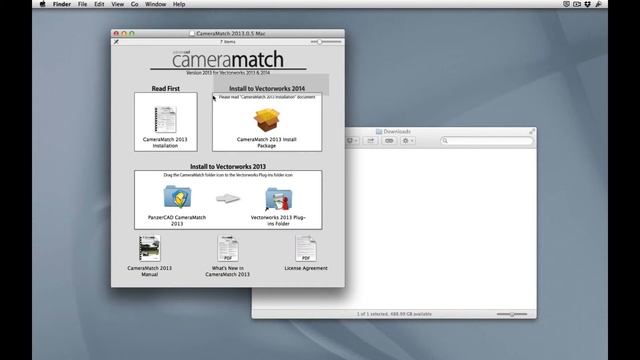This screenshot has width=640, height=360.
Task: Click the Downloads folder icon in title bar
Action: pos(379,131)
